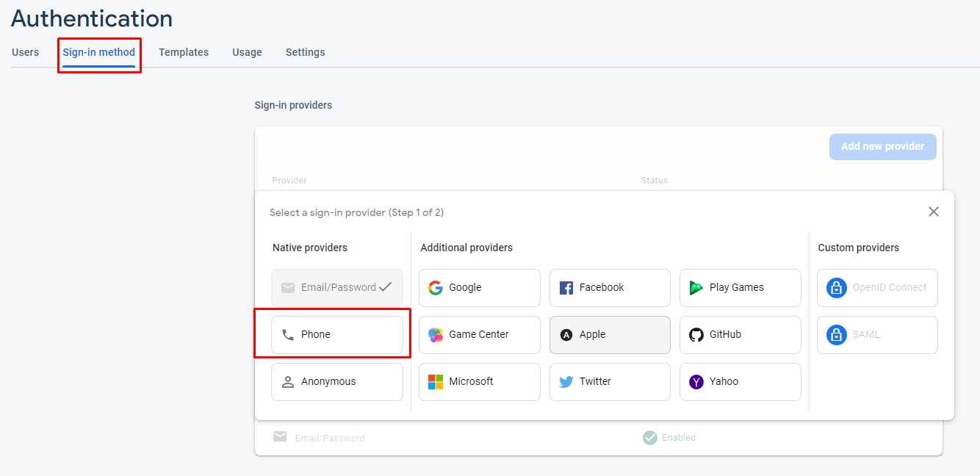980x476 pixels.
Task: Choose the Phone provider
Action: 337,334
